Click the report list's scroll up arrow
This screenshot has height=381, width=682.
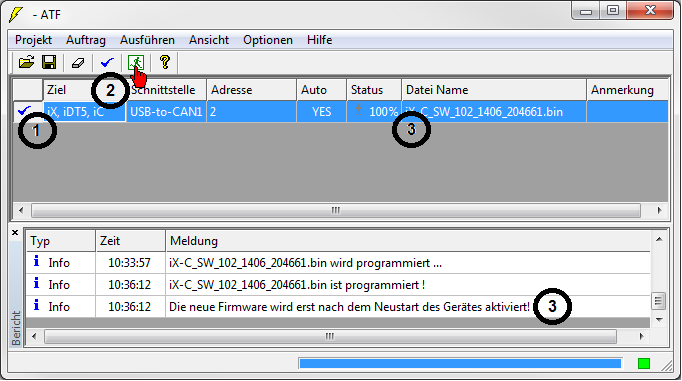pos(659,239)
